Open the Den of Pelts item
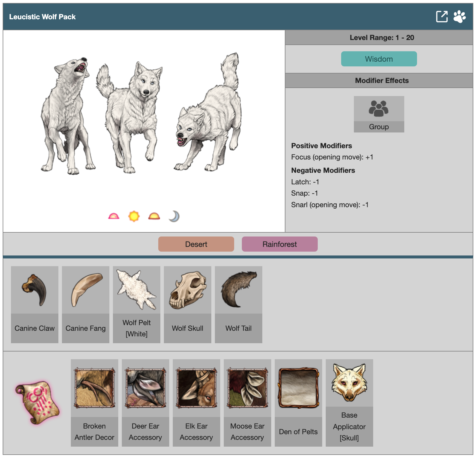 (298, 403)
